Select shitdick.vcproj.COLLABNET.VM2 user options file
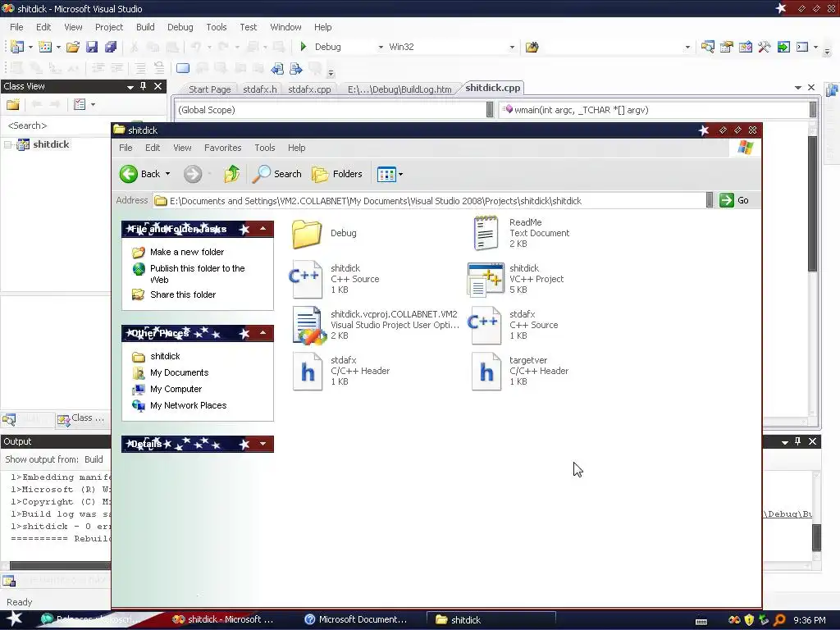 376,325
